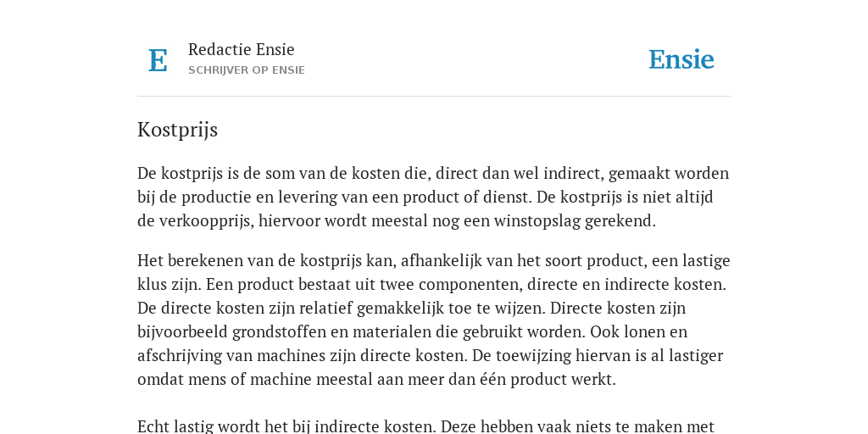Click the horizontal divider below the header

click(434, 97)
